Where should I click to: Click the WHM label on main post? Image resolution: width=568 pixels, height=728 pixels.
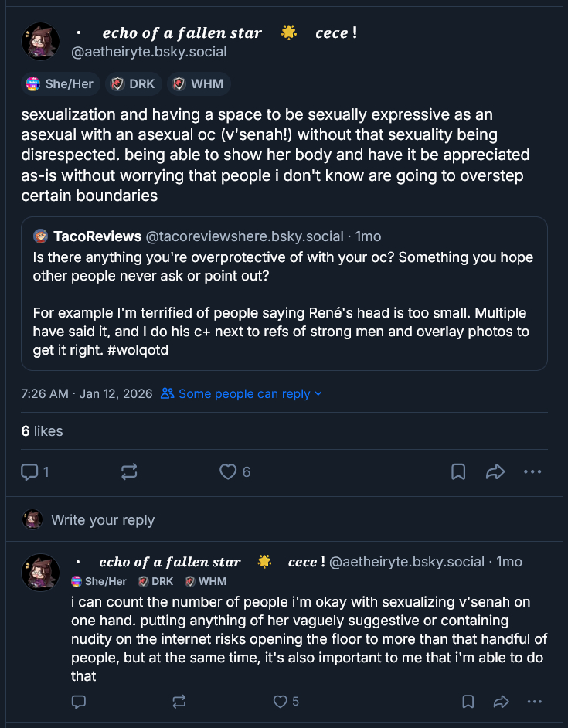point(198,83)
